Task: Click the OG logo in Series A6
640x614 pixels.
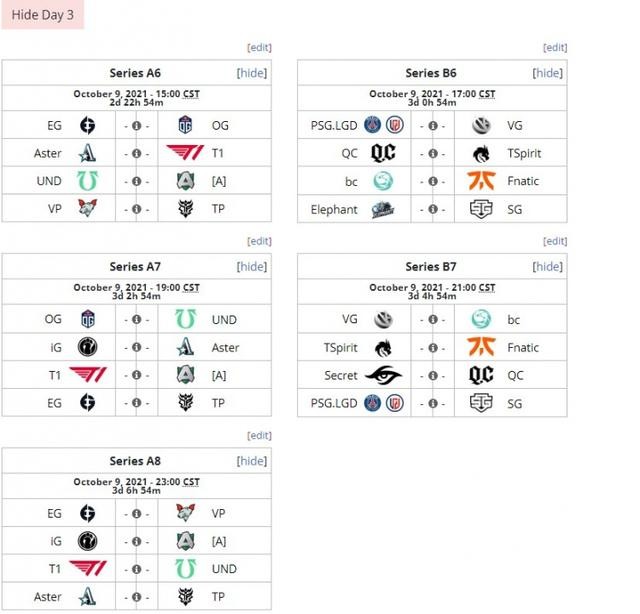Action: click(x=187, y=126)
